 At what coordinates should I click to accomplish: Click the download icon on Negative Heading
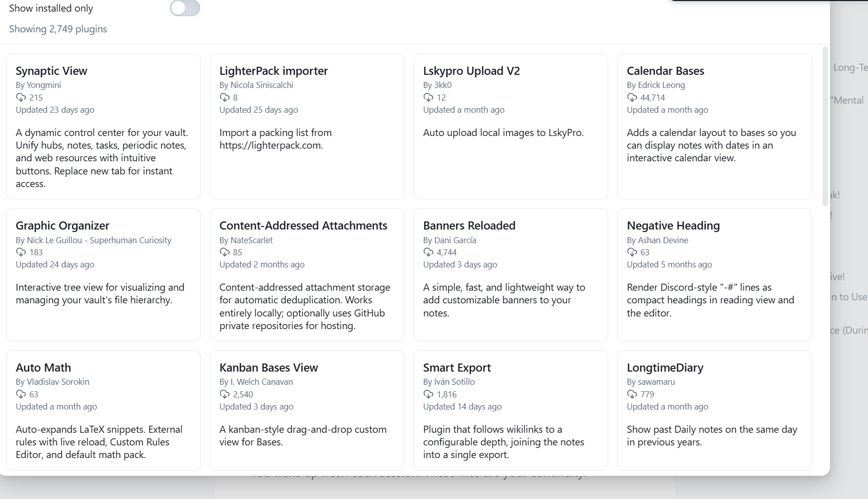click(x=632, y=252)
